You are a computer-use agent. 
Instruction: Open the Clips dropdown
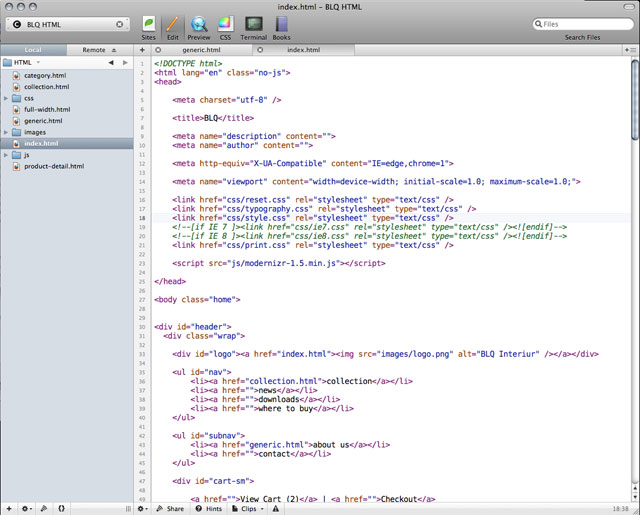tap(247, 508)
